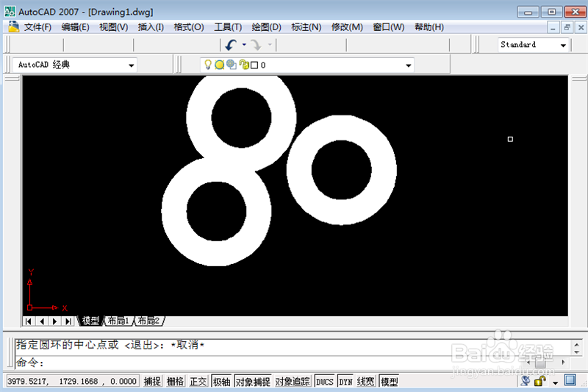Toggle 极轴 polar tracking

(x=221, y=382)
